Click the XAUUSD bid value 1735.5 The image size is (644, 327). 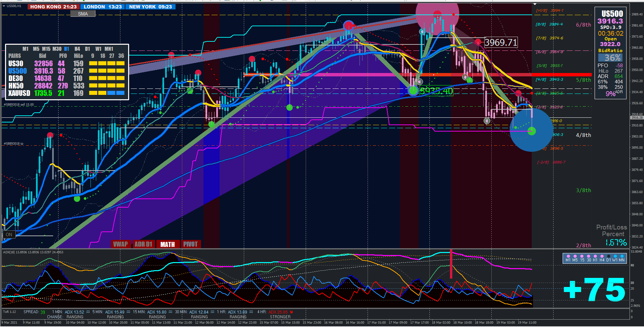tap(43, 93)
